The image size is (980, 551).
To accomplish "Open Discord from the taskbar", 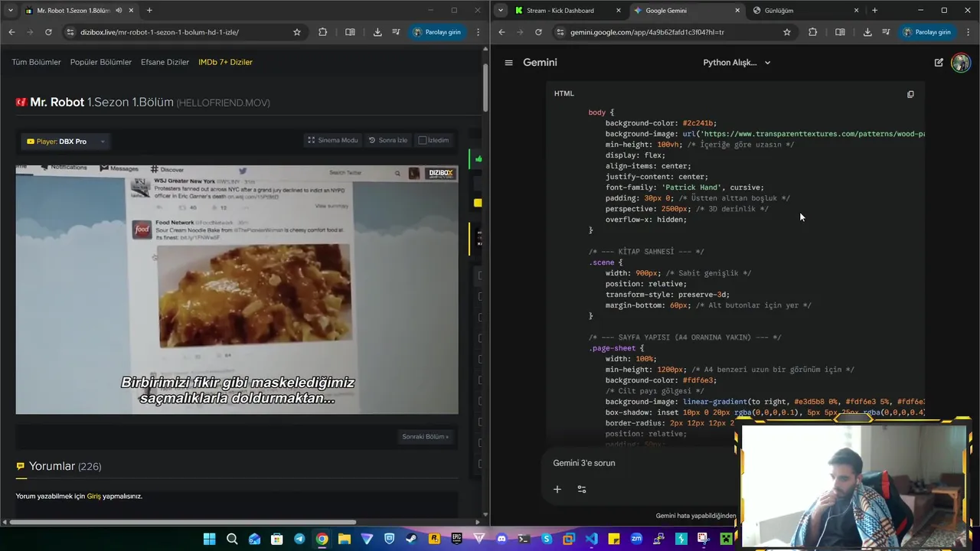I will (501, 539).
